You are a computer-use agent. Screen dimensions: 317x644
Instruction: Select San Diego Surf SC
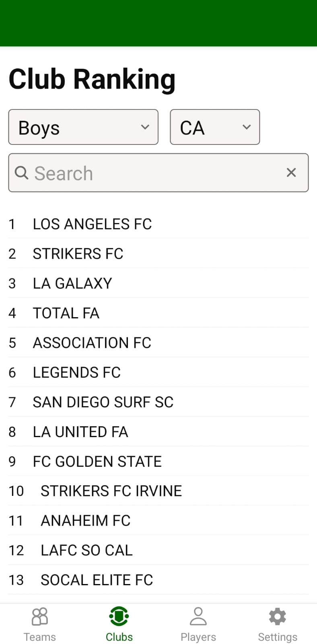tap(103, 402)
